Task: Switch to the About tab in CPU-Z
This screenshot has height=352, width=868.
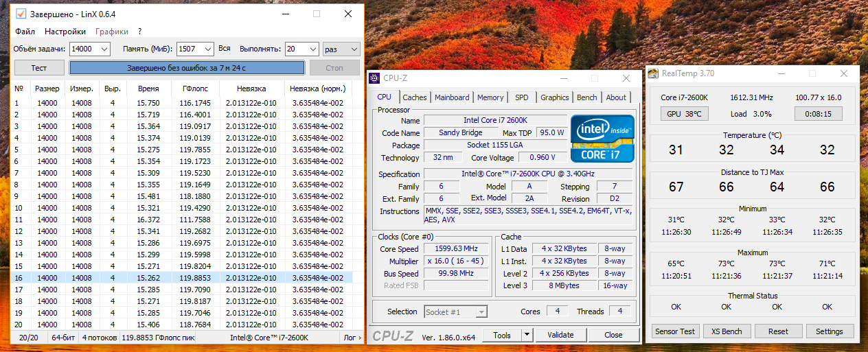Action: (x=616, y=97)
